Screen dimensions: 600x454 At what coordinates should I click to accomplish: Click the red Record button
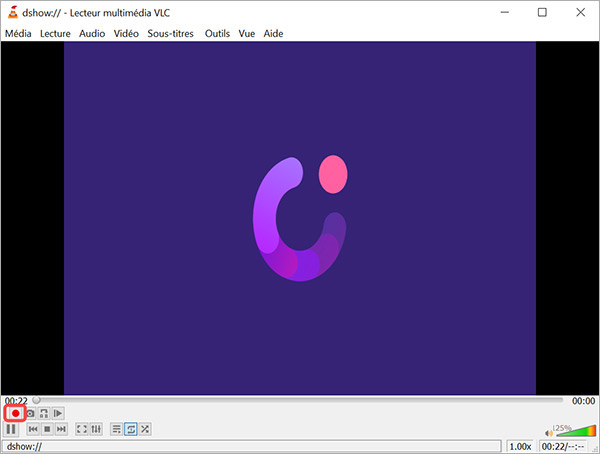[16, 413]
